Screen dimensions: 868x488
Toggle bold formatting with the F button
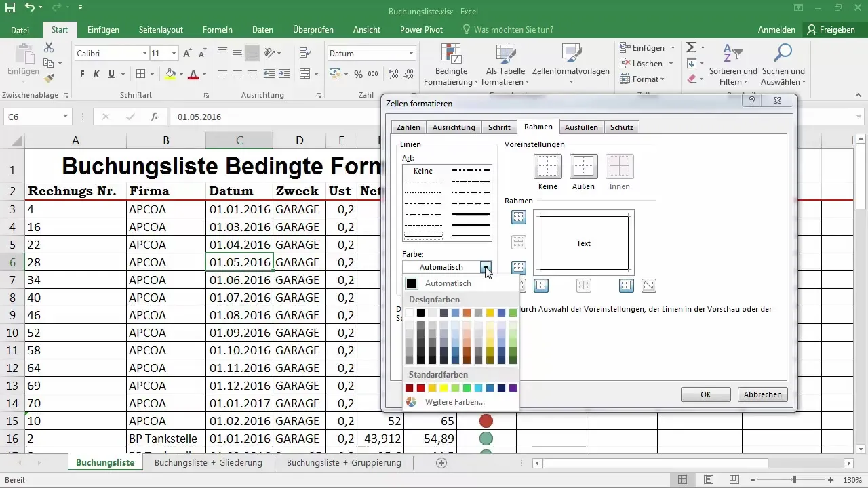(82, 74)
